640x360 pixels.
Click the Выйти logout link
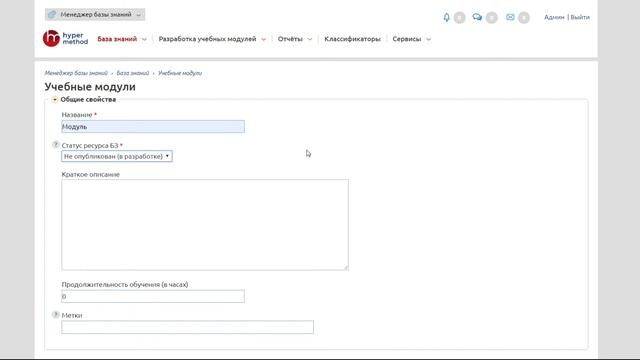pos(580,17)
